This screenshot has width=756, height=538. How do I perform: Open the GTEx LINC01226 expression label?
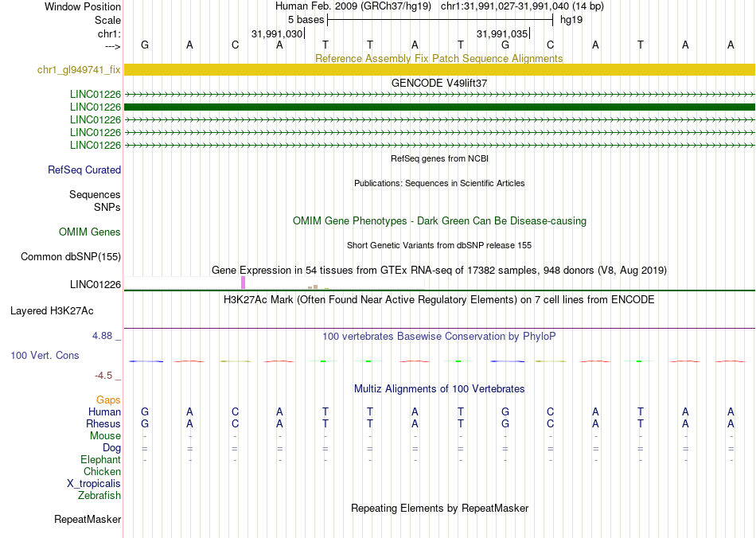coord(95,284)
